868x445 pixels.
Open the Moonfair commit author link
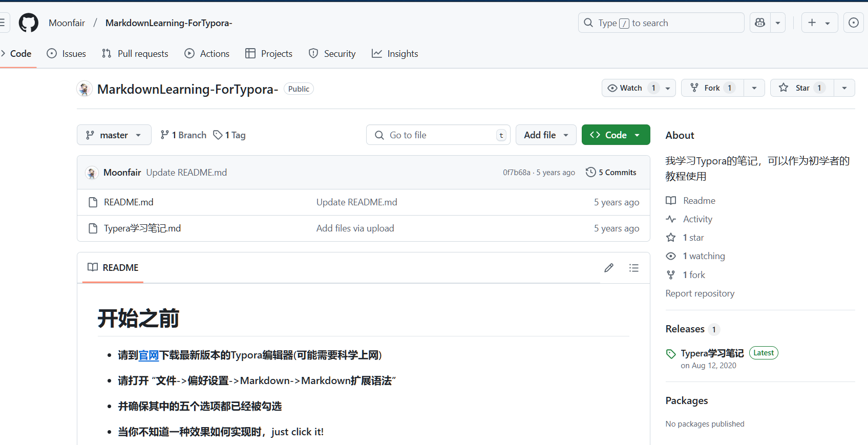[122, 173]
